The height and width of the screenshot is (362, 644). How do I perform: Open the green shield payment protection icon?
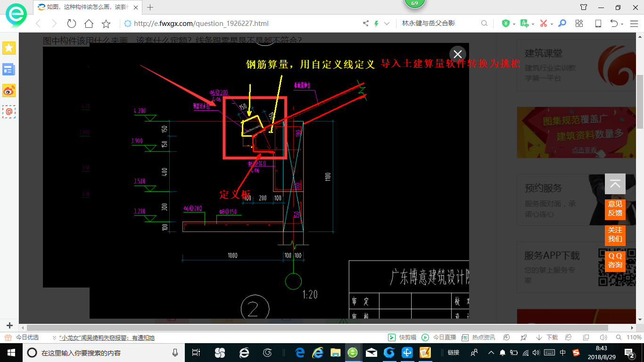click(x=505, y=23)
